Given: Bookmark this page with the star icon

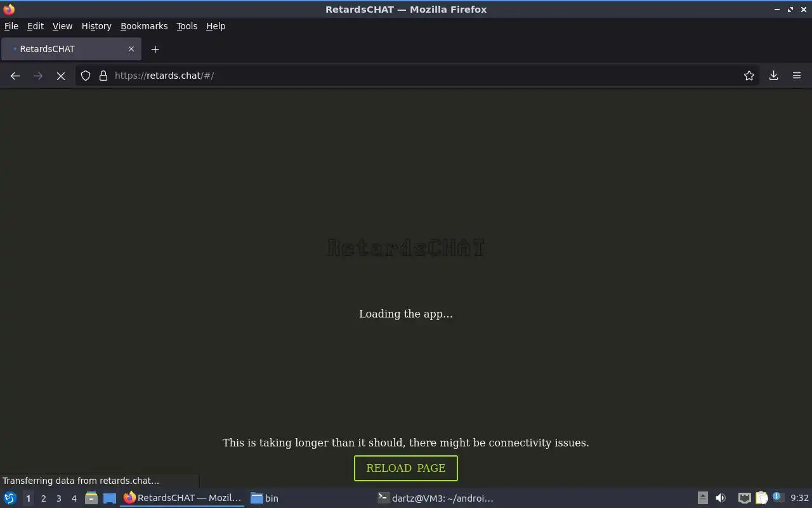Looking at the screenshot, I should pos(749,76).
